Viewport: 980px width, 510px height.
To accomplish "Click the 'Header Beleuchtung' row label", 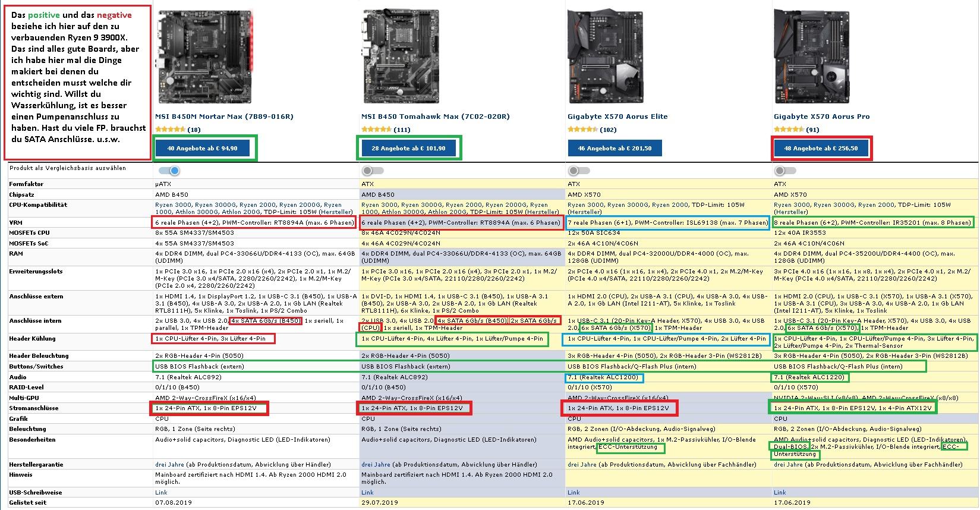I will coord(39,356).
